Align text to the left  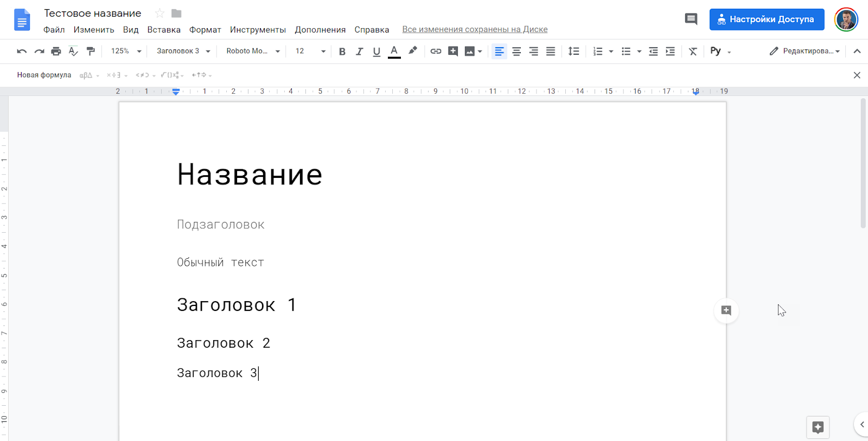click(499, 51)
